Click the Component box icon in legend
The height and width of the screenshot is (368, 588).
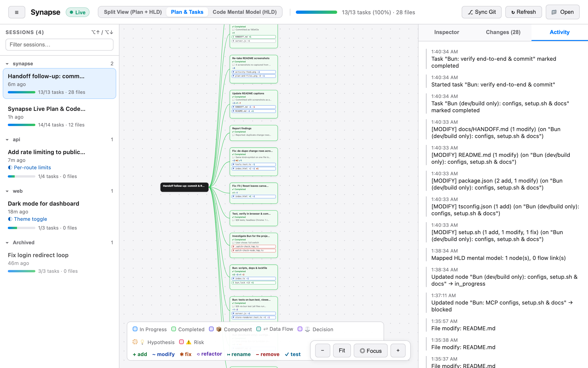click(219, 329)
